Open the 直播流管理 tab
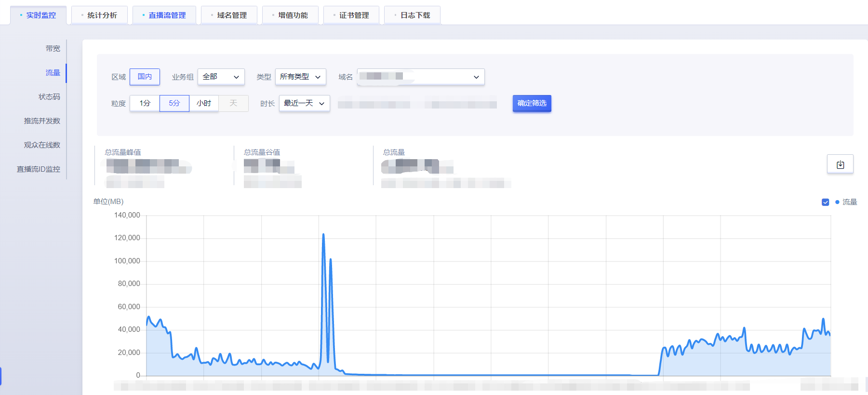Viewport: 868px width, 395px height. pyautogui.click(x=164, y=15)
